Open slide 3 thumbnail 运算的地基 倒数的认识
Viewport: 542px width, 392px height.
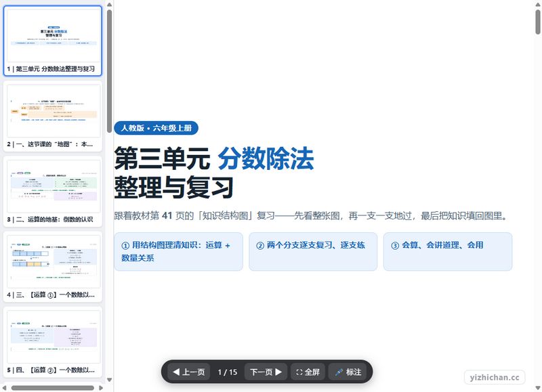pos(53,191)
